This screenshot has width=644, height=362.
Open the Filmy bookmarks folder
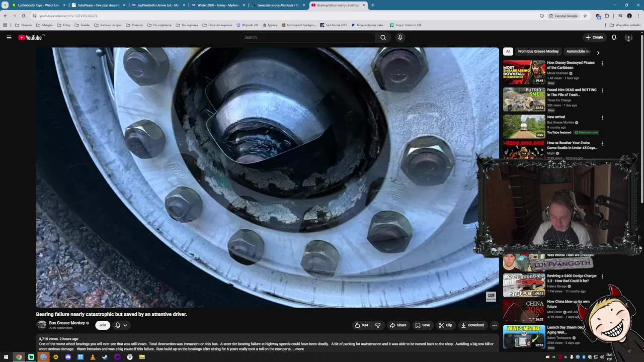[63, 25]
